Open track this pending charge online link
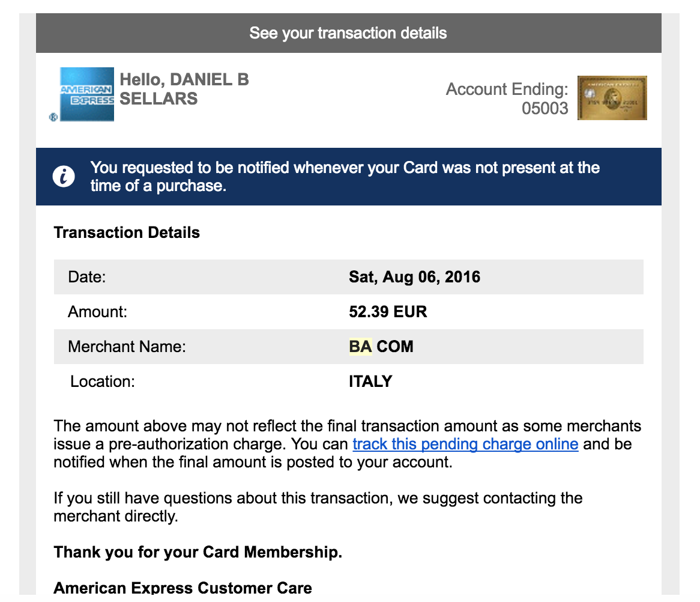Screen dimensions: 700x602 pyautogui.click(x=465, y=444)
